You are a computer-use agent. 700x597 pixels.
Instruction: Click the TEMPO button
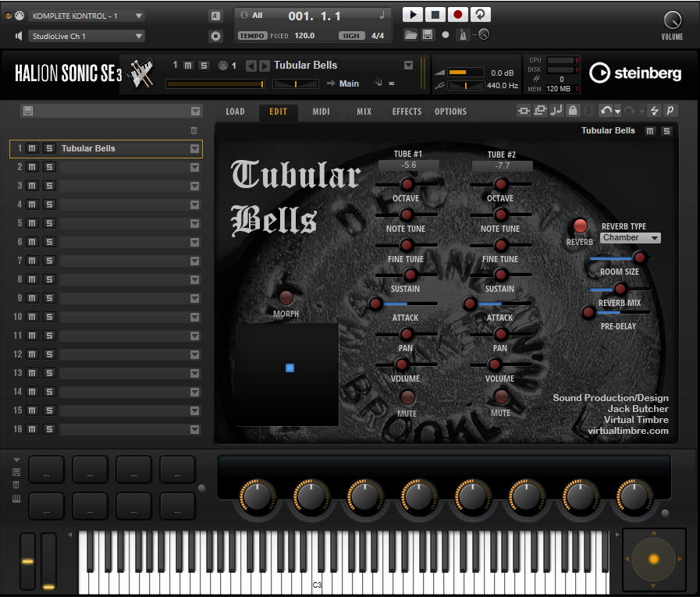coord(252,36)
